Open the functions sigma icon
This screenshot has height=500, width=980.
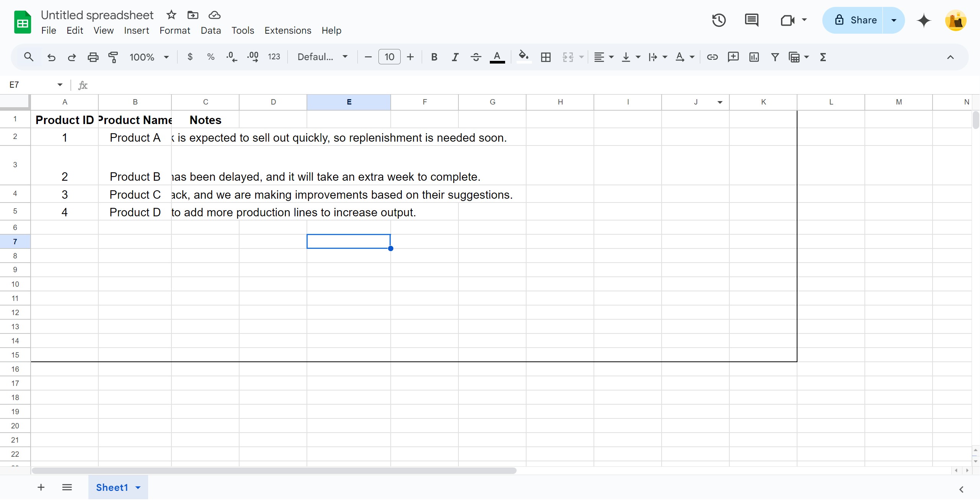click(x=823, y=57)
